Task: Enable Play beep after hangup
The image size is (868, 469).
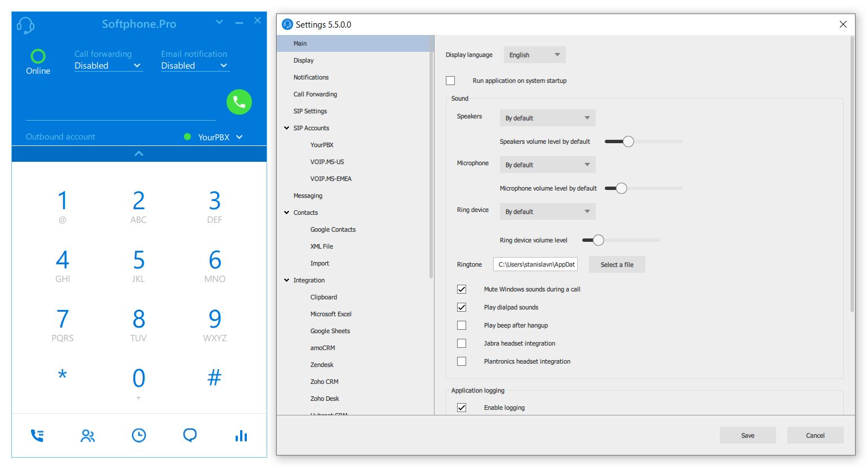Action: (462, 325)
